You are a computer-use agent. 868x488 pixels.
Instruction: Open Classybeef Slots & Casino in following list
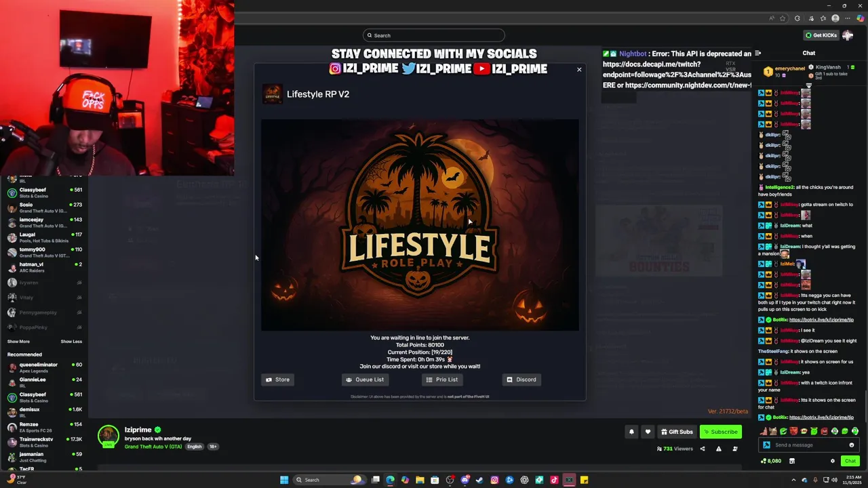coord(44,192)
